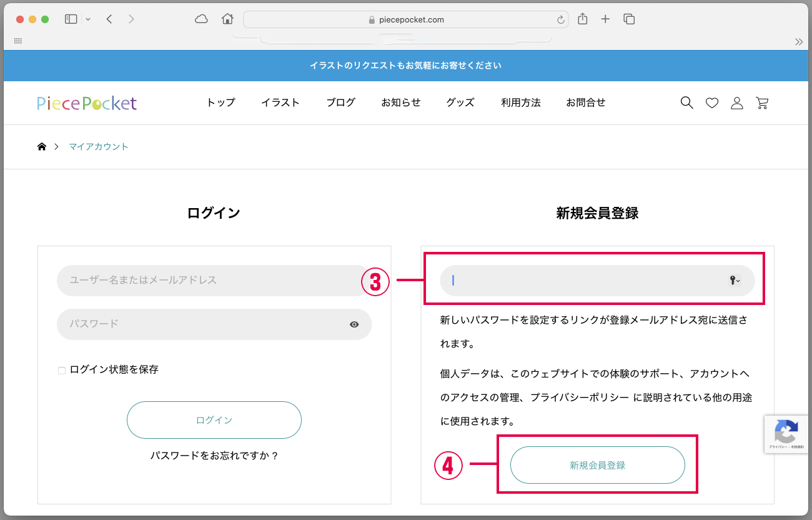Click the user account icon
The image size is (812, 520).
click(x=737, y=103)
